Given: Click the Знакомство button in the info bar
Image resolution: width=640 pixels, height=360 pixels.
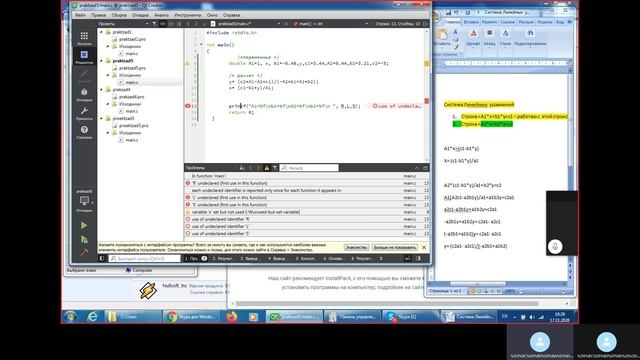Looking at the screenshot, I should pyautogui.click(x=356, y=247).
